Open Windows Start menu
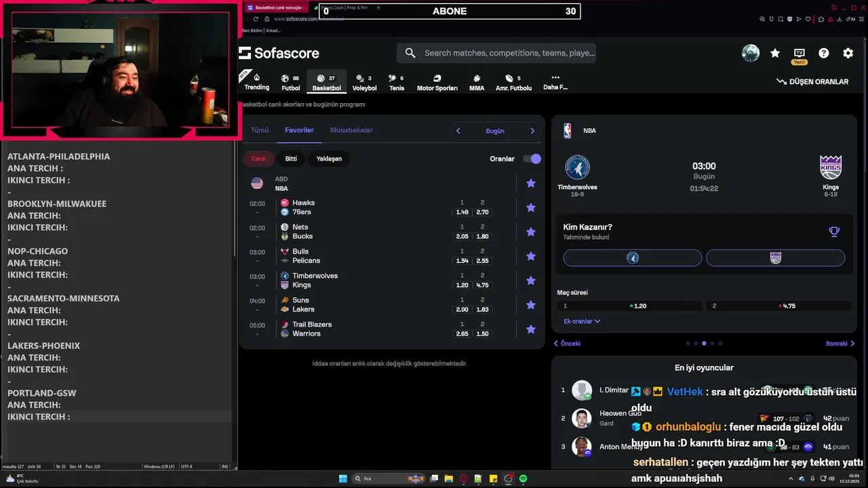The width and height of the screenshot is (868, 488). click(343, 479)
